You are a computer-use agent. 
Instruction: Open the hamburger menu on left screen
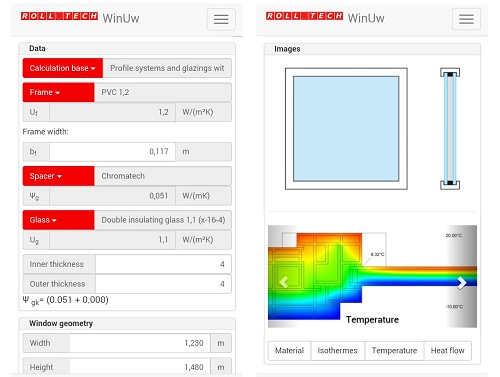coord(221,19)
